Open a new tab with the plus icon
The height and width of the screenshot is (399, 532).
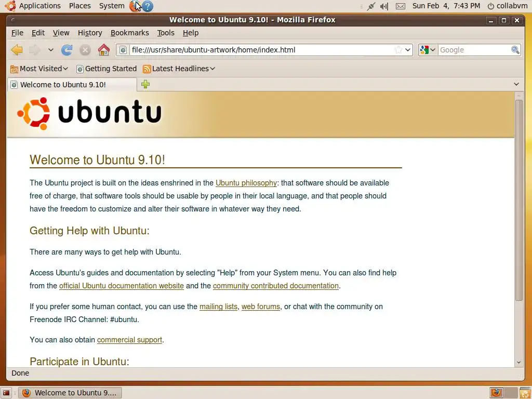tap(145, 84)
